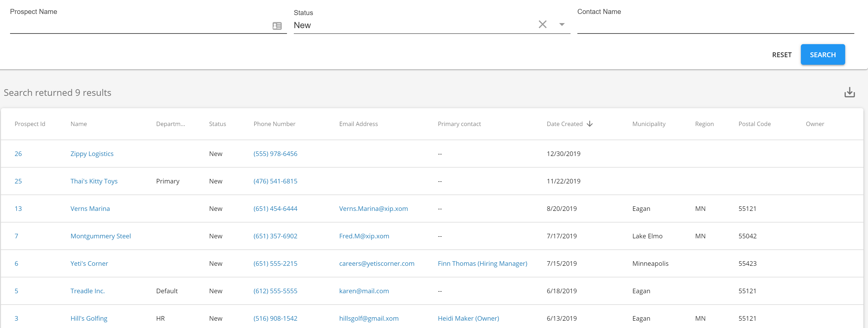Click the contact card icon in Prospect Name
The image size is (868, 328).
pos(277,26)
